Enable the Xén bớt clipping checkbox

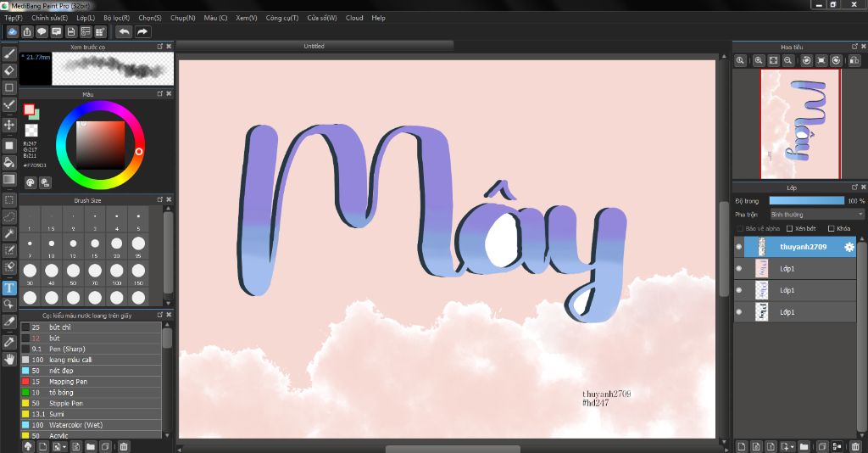coord(790,228)
